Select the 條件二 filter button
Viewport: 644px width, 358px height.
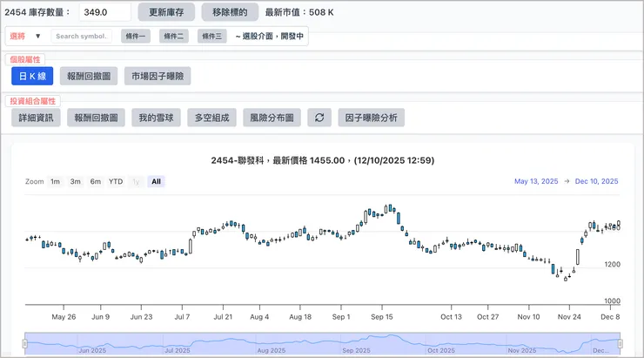point(174,37)
